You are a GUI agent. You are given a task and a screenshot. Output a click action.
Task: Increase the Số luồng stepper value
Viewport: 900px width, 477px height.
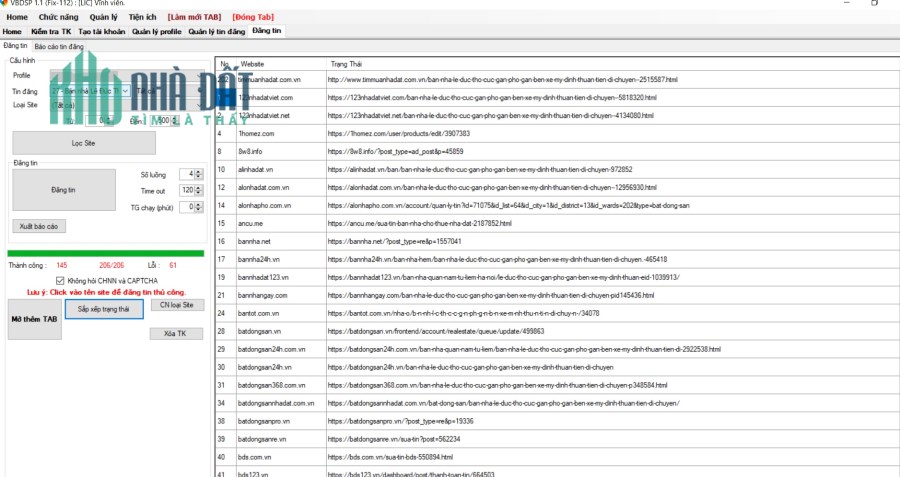199,171
